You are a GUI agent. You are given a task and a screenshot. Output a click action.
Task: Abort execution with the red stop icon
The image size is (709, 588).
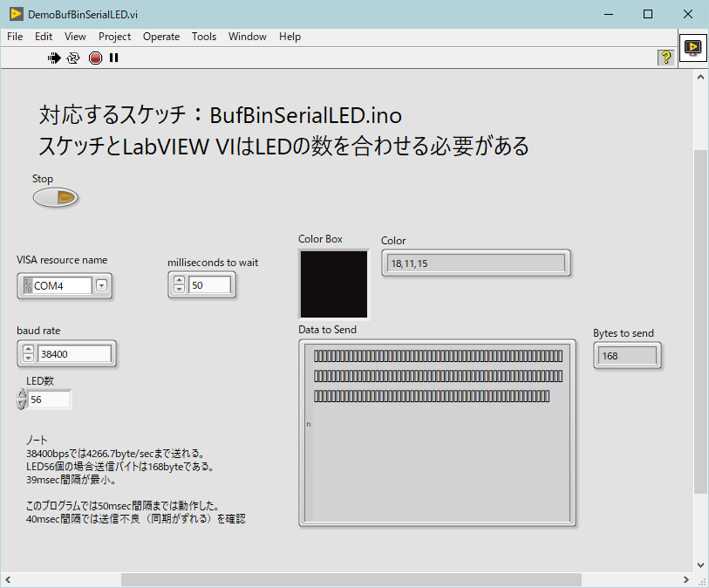click(x=95, y=58)
